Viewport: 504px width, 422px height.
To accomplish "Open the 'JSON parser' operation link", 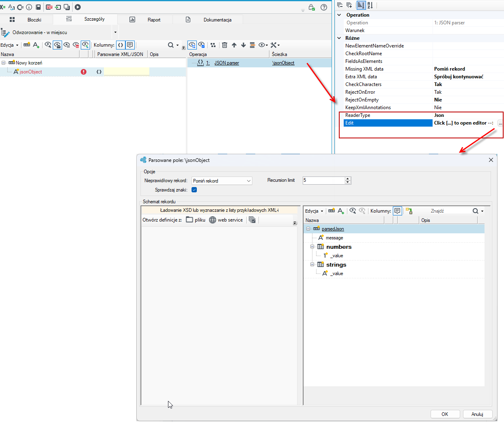I will 227,63.
